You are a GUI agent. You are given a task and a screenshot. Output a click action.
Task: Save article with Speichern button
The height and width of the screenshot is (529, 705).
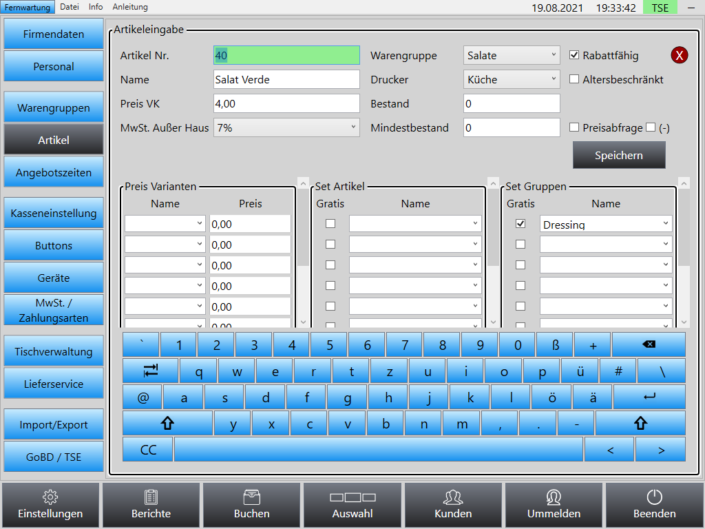pos(619,155)
